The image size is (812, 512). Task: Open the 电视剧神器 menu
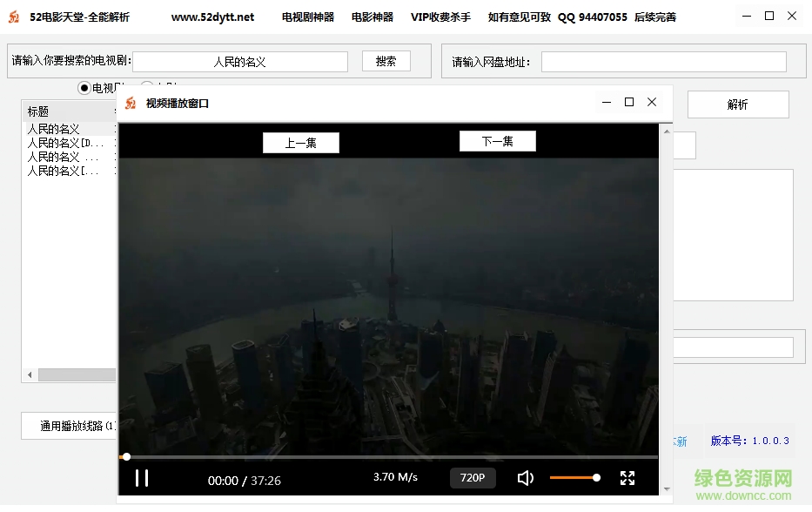pyautogui.click(x=307, y=17)
